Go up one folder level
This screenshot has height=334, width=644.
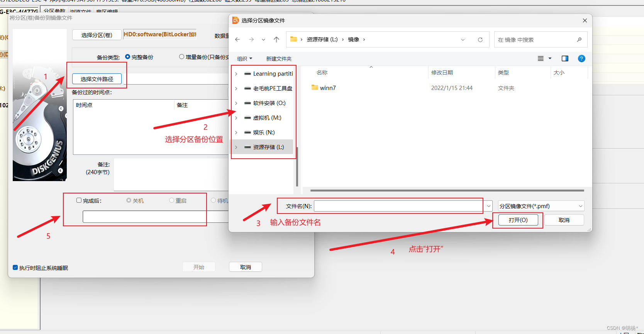pyautogui.click(x=276, y=39)
